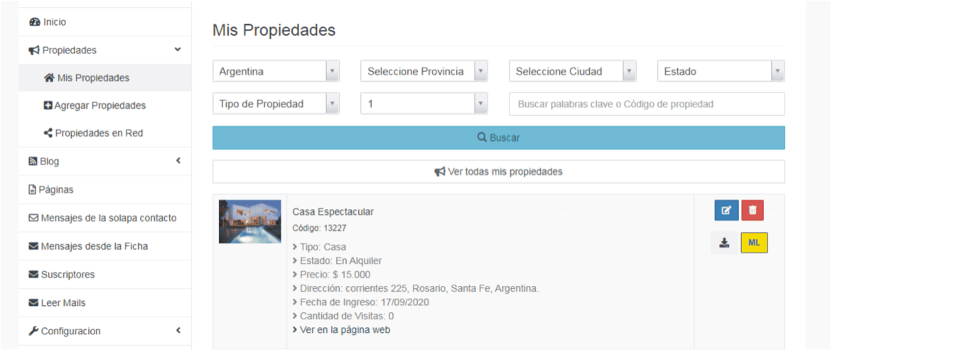Click the download icon for the property

pyautogui.click(x=724, y=243)
